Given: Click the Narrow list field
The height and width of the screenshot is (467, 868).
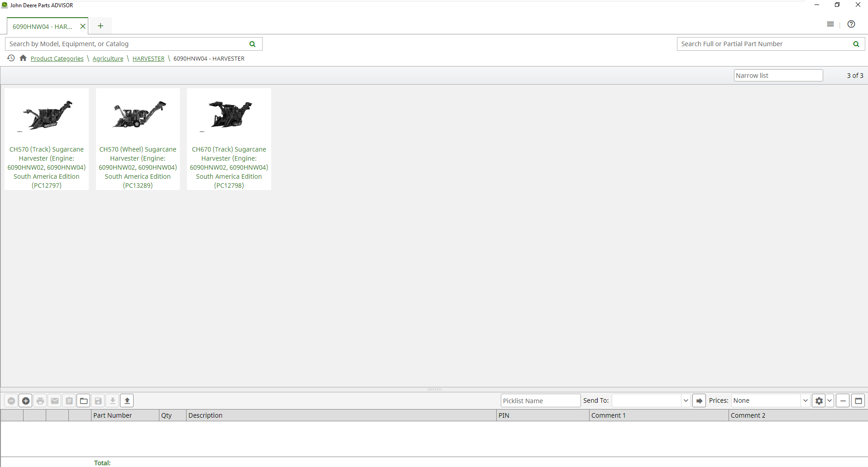Looking at the screenshot, I should tap(778, 76).
